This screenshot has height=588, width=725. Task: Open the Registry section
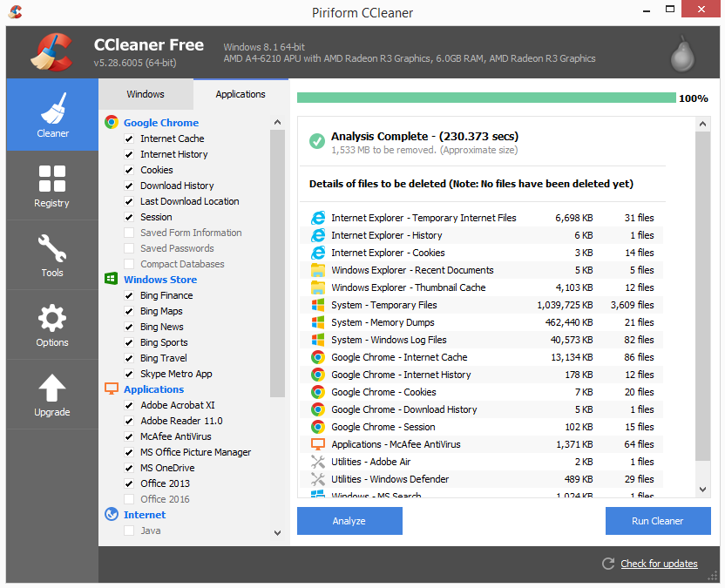tap(52, 186)
